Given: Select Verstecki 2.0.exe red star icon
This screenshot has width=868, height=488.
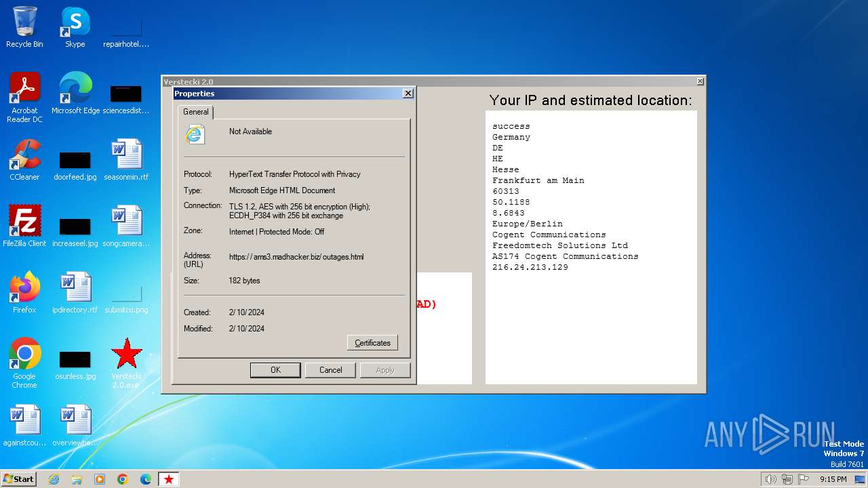Looking at the screenshot, I should [x=126, y=363].
